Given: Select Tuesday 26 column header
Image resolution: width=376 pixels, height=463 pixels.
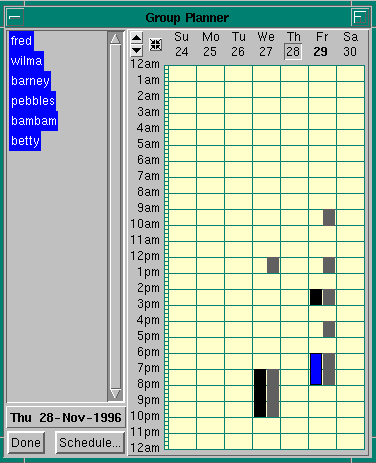Looking at the screenshot, I should [238, 44].
